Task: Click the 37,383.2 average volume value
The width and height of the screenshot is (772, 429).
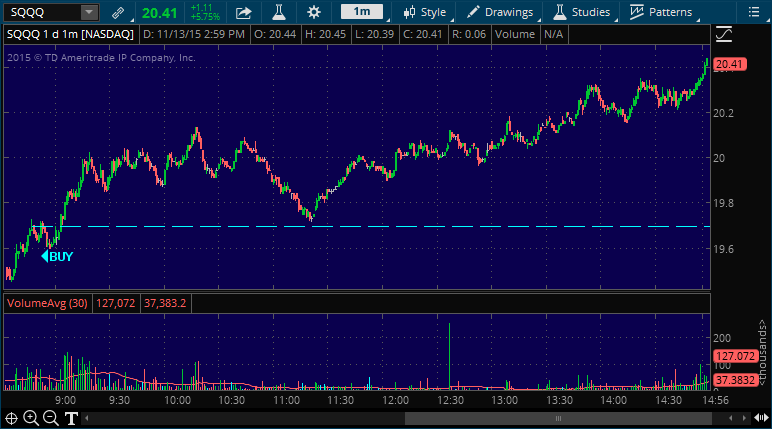Action: (x=165, y=303)
